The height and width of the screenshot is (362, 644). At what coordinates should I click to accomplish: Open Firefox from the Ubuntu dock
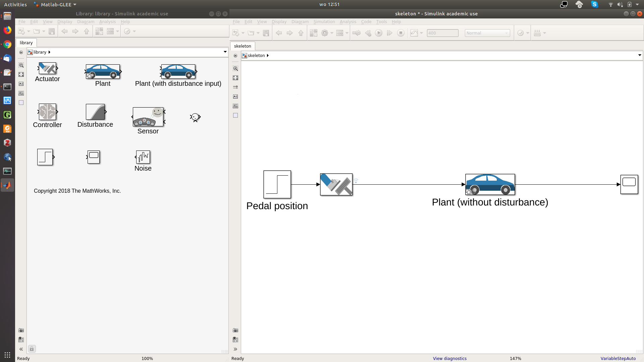7,30
